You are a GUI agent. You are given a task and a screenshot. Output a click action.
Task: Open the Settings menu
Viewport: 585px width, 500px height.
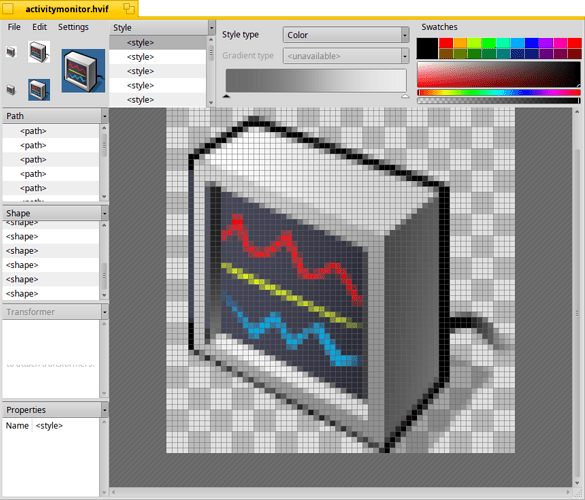[73, 27]
